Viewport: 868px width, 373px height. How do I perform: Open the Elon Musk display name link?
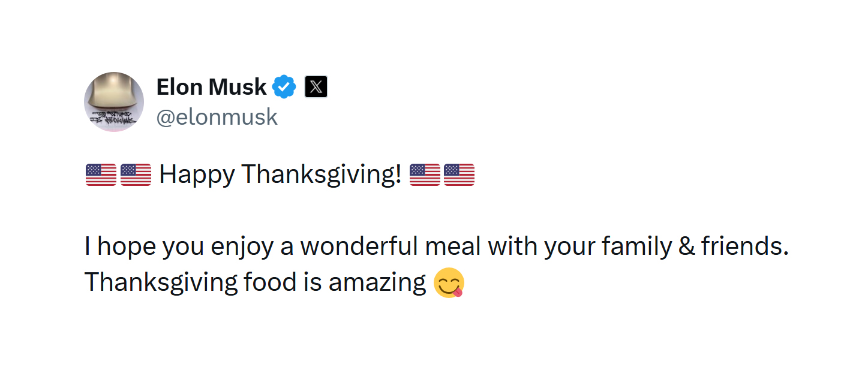coord(211,88)
